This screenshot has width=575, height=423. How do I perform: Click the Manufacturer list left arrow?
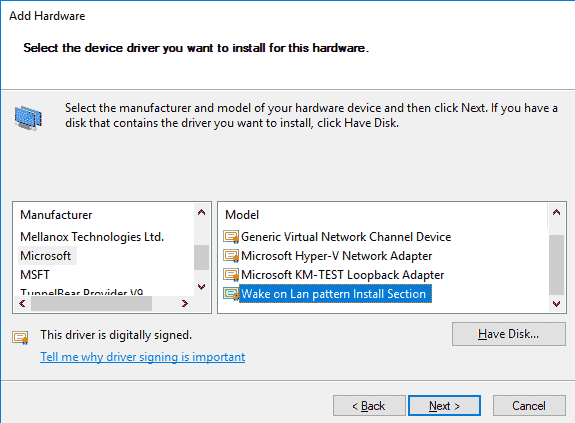tap(22, 304)
